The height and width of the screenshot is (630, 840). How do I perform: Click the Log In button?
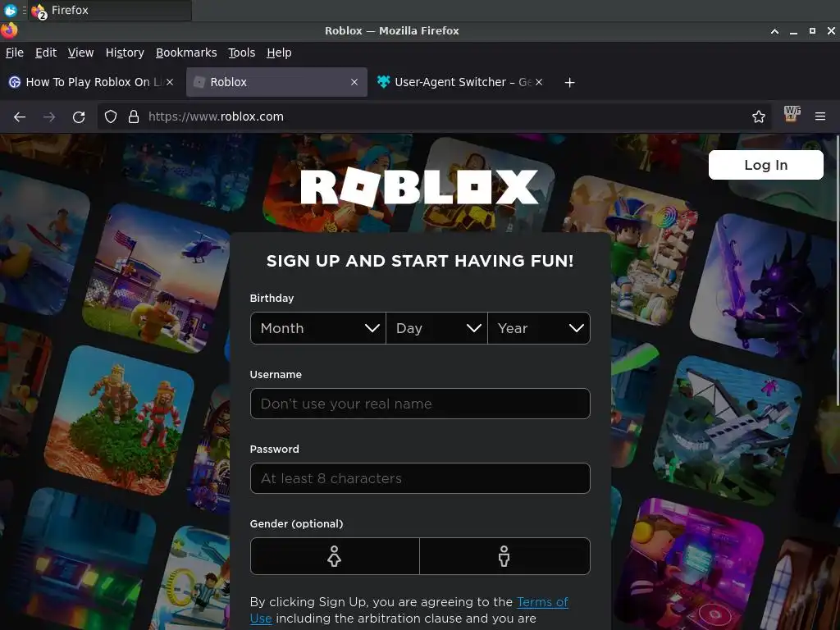765,165
